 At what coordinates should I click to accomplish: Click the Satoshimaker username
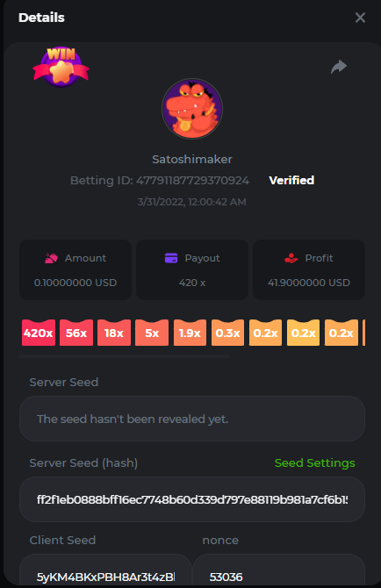[192, 160]
